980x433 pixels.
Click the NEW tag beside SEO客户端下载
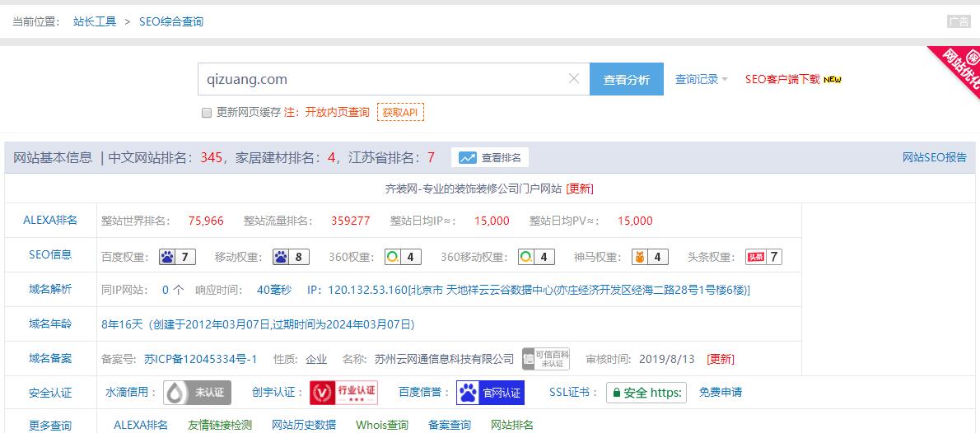click(833, 80)
